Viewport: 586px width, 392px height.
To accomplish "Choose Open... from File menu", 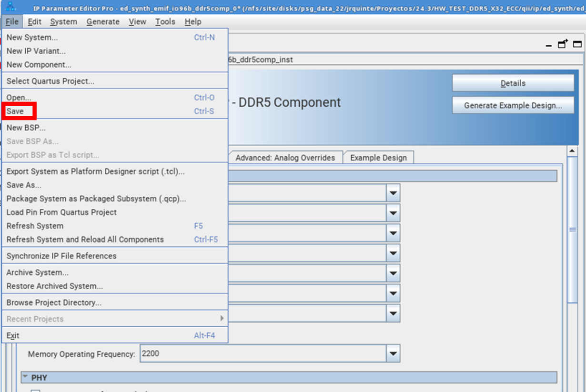I will click(x=115, y=98).
